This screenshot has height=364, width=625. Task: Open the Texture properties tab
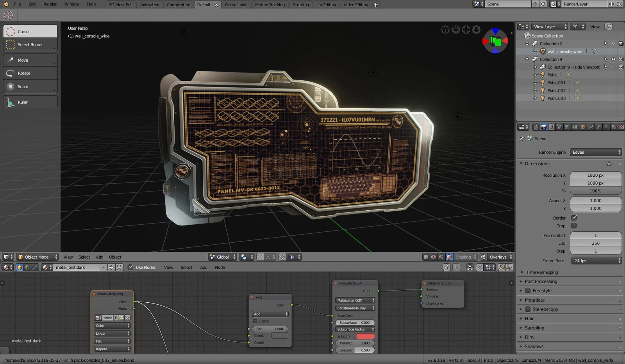pos(621,127)
